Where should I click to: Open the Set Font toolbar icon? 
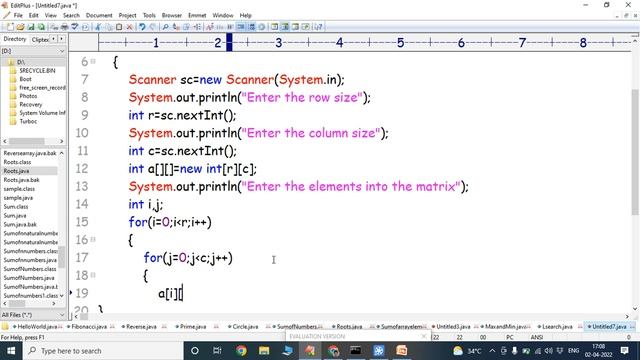click(x=209, y=27)
